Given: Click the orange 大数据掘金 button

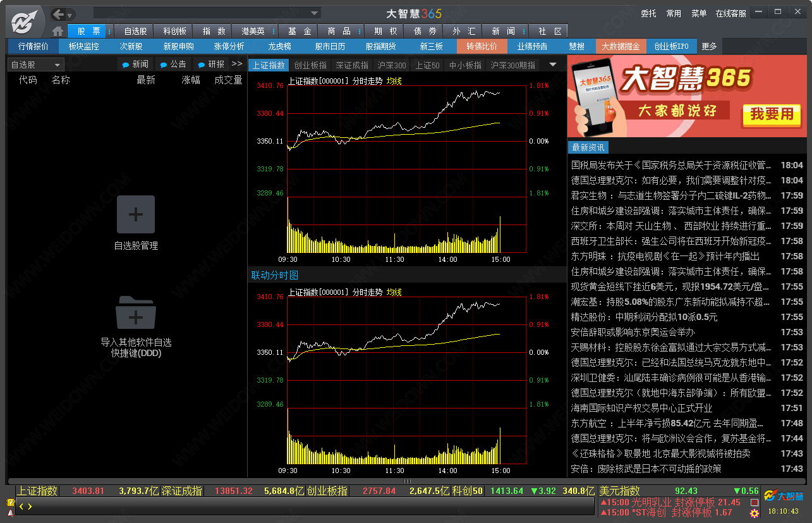Looking at the screenshot, I should (620, 46).
